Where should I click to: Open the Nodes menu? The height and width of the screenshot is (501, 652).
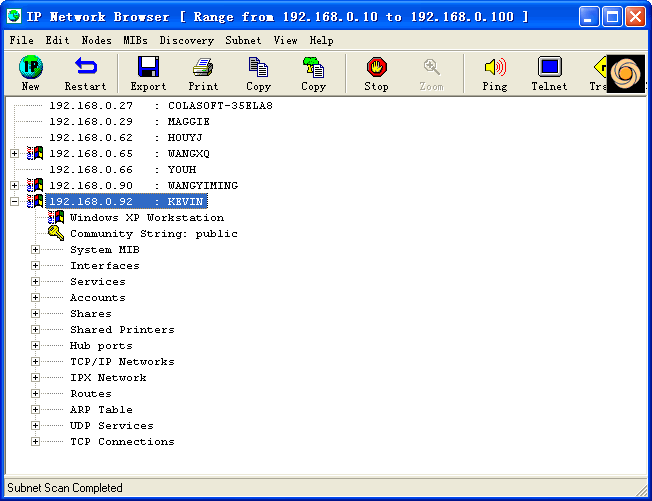tap(96, 40)
